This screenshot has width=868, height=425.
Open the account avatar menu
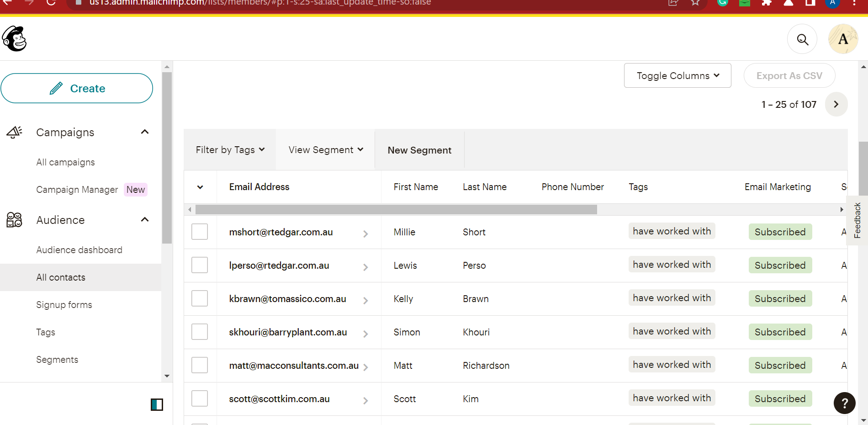(843, 39)
